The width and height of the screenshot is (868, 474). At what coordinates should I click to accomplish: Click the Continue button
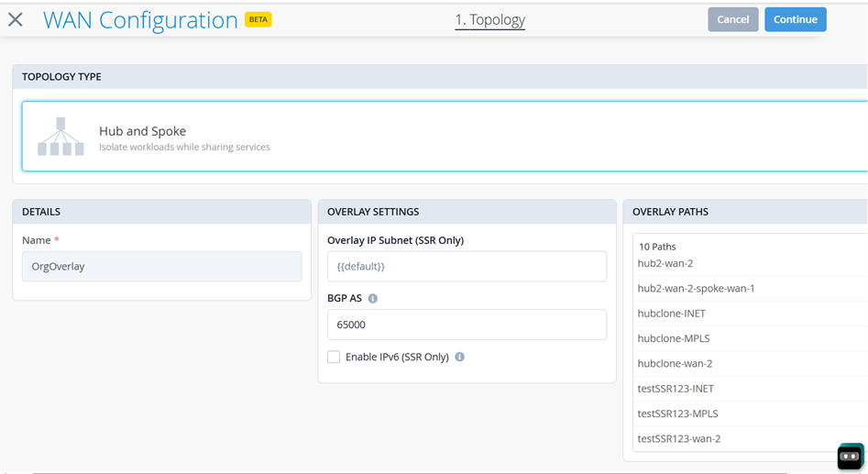point(796,19)
